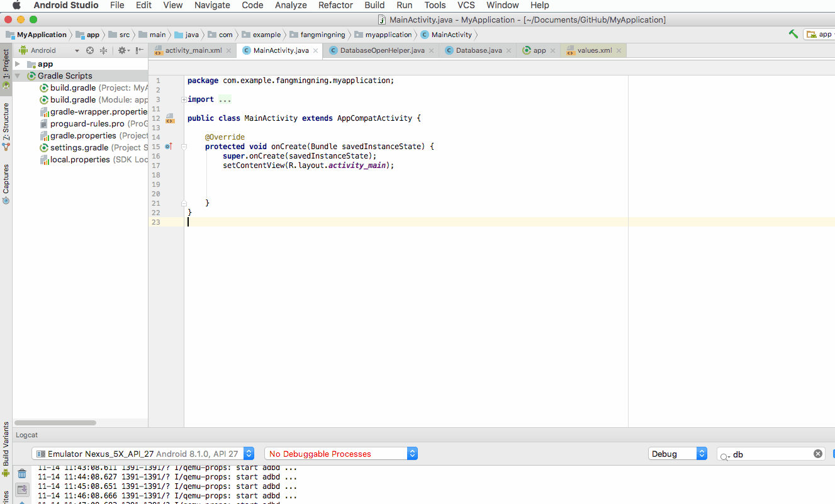835x504 pixels.
Task: Select the Scroll from Source target icon
Action: 90,50
